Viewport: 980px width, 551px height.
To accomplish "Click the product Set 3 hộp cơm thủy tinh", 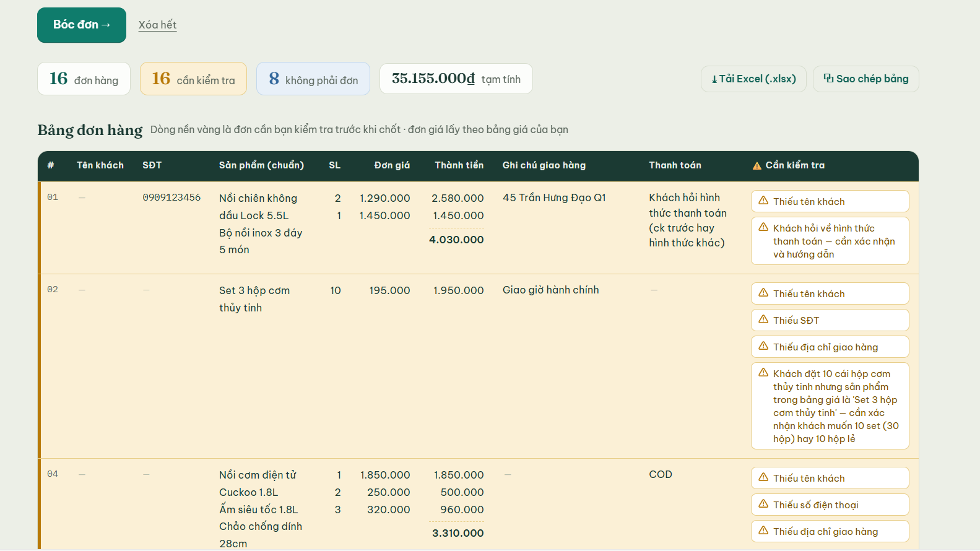I will pos(254,299).
